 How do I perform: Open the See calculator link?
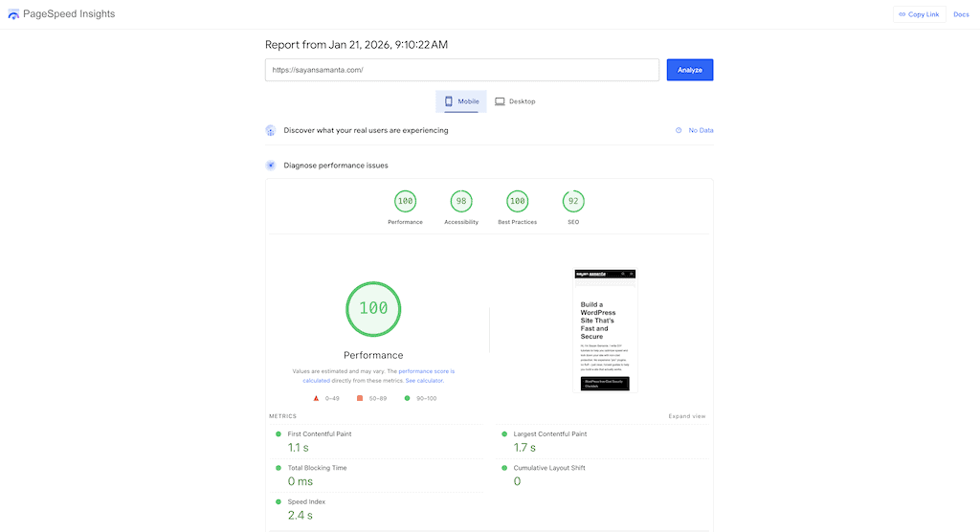tap(424, 381)
